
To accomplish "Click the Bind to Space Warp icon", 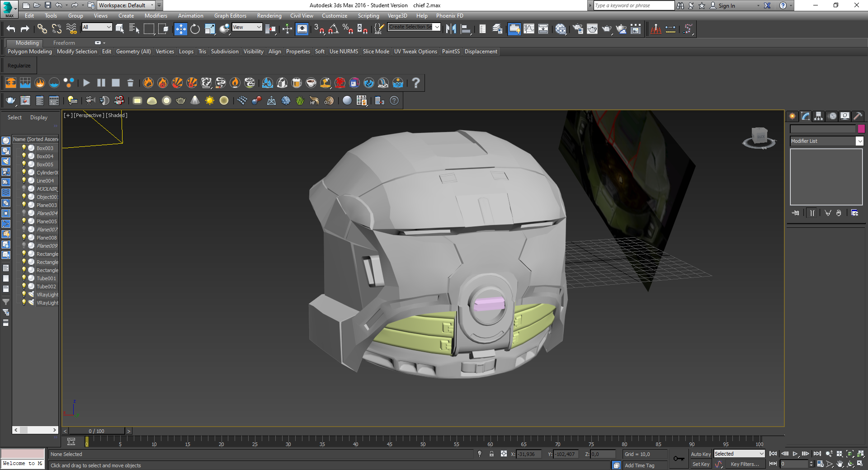I will pos(71,29).
